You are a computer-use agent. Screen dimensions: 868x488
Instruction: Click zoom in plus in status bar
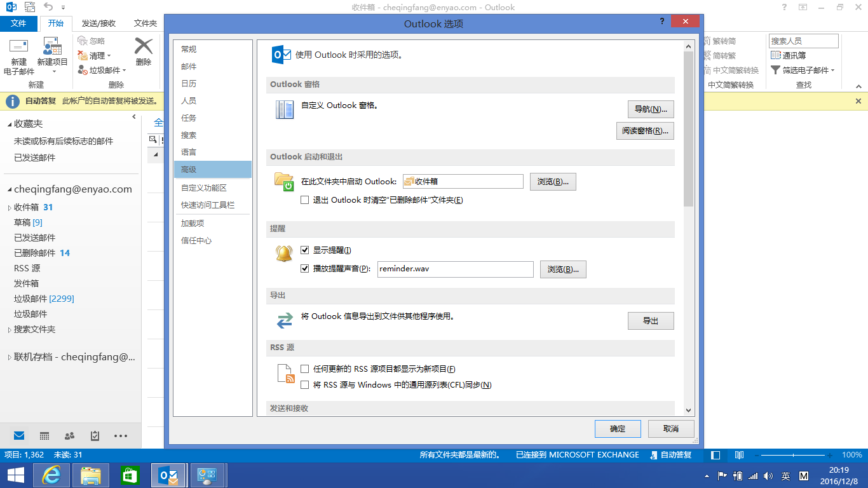[830, 456]
